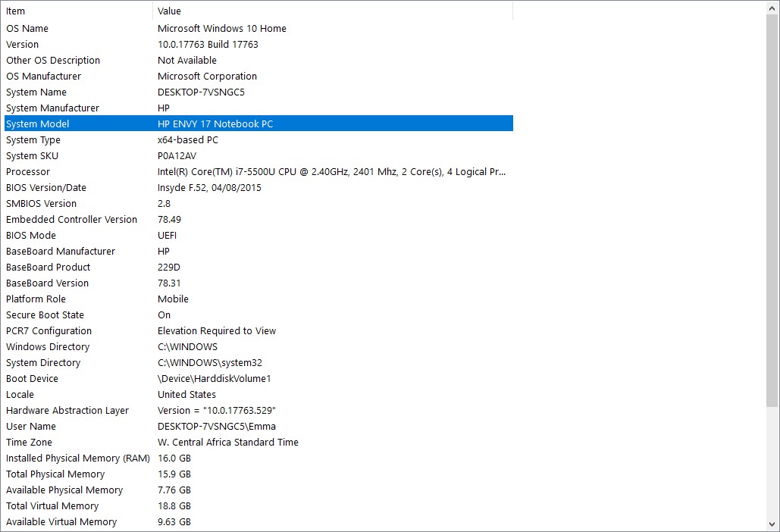Click the scrollbar down arrow
The height and width of the screenshot is (532, 780).
[x=772, y=524]
